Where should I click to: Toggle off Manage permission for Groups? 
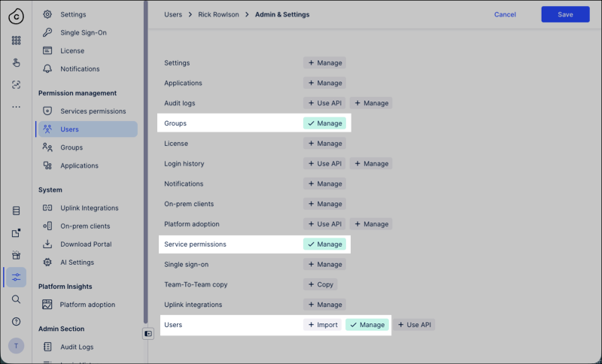click(324, 123)
